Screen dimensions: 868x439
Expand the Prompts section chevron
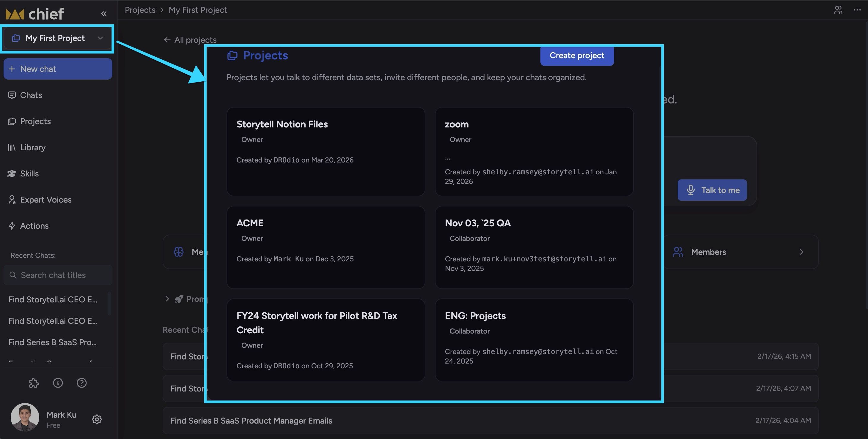167,299
